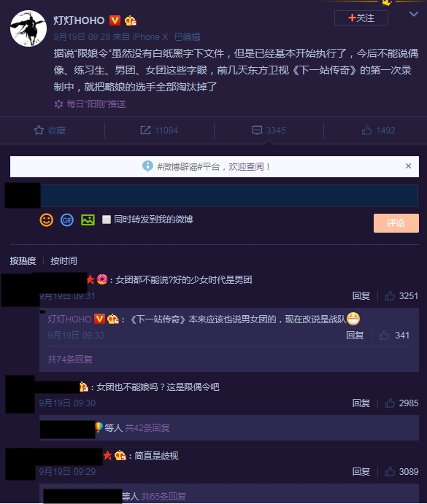Open the emoji smiley picker

coord(46,220)
